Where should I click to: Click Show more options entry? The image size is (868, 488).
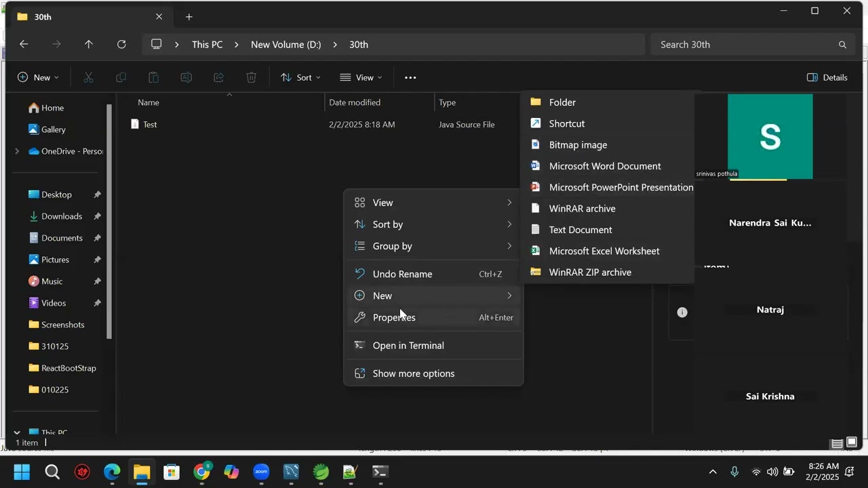pos(414,373)
